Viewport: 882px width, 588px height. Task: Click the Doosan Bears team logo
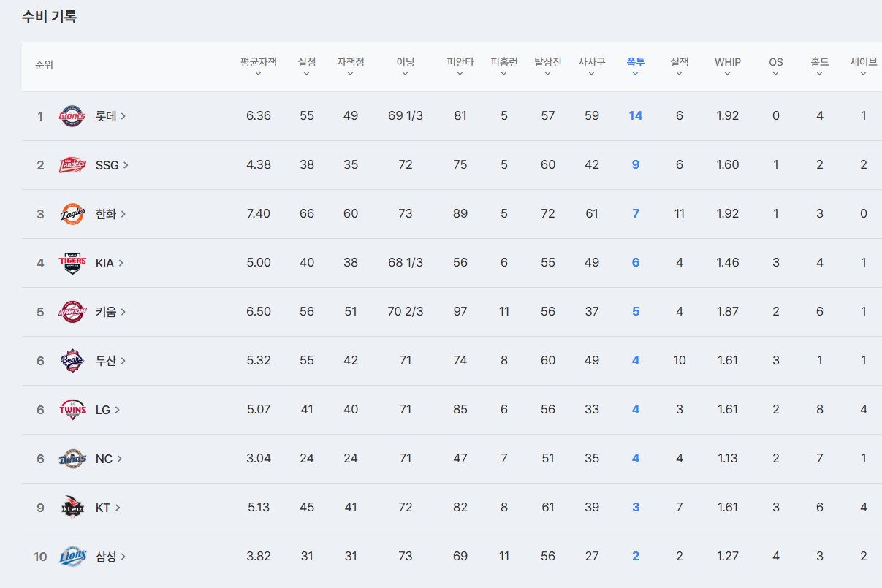(72, 361)
